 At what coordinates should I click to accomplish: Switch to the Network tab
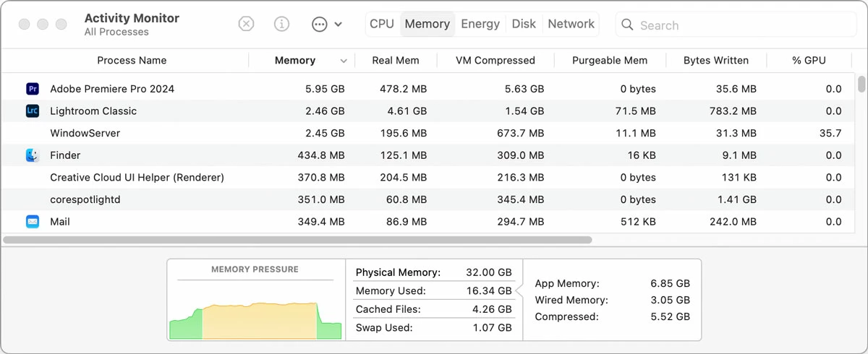pyautogui.click(x=571, y=24)
